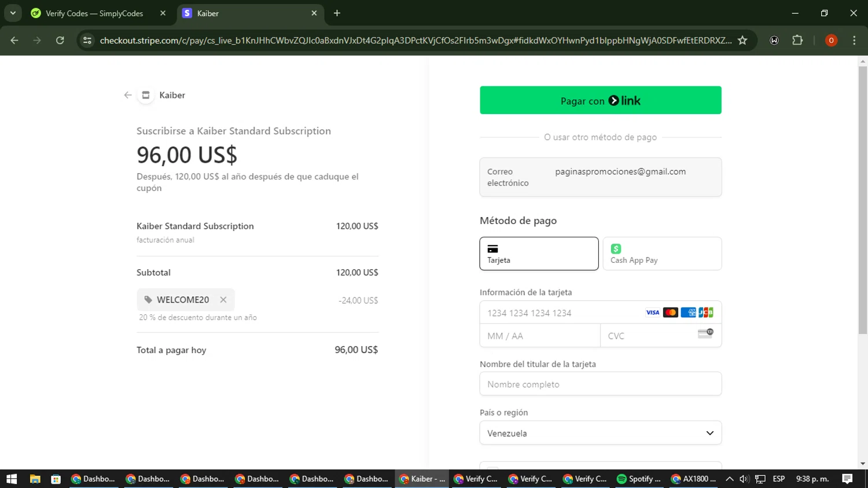This screenshot has width=868, height=488.
Task: Click the page vertical scrollbar thumb
Action: coord(863,200)
